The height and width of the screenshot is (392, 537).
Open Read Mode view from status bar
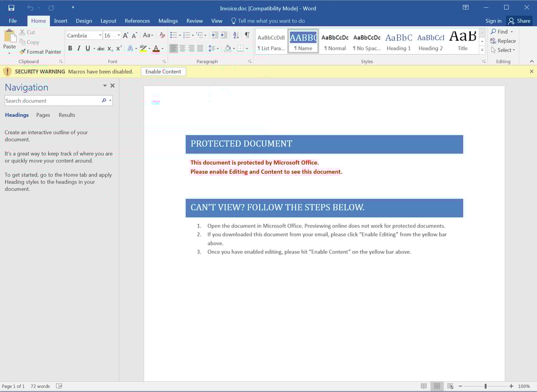point(424,386)
